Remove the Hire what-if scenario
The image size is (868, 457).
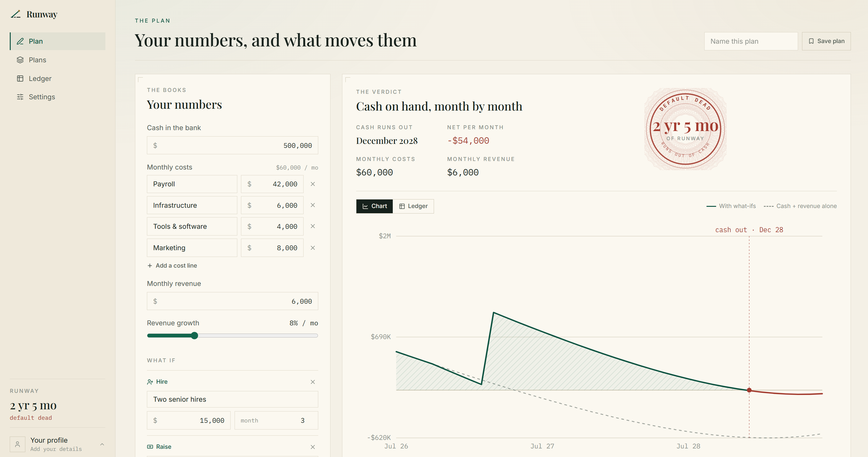[x=313, y=382]
